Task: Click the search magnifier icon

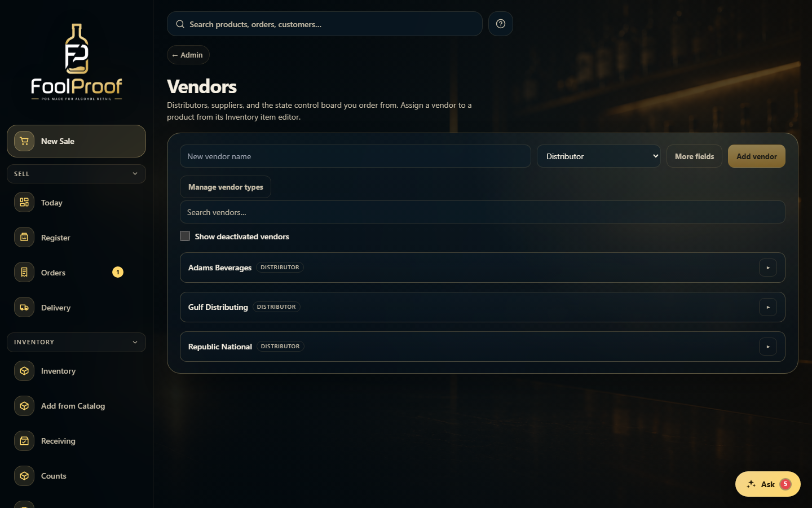Action: coord(180,24)
